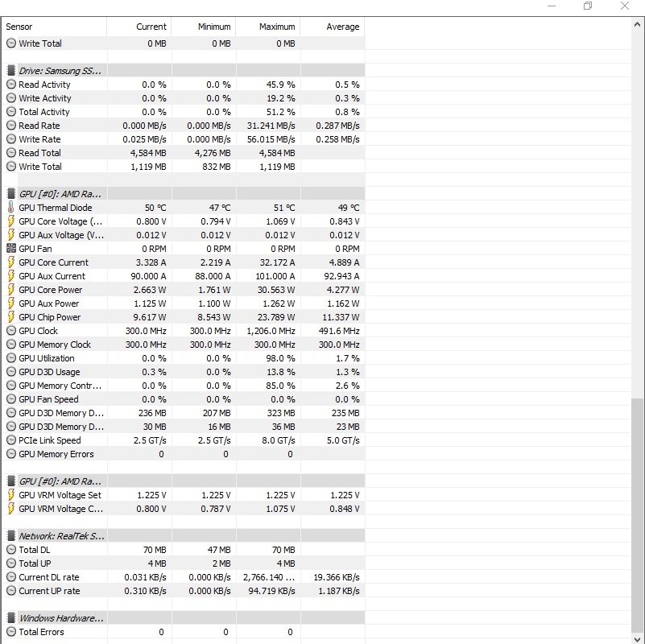Click the GPU Memory Errors gauge icon
This screenshot has width=645, height=644.
coord(11,454)
